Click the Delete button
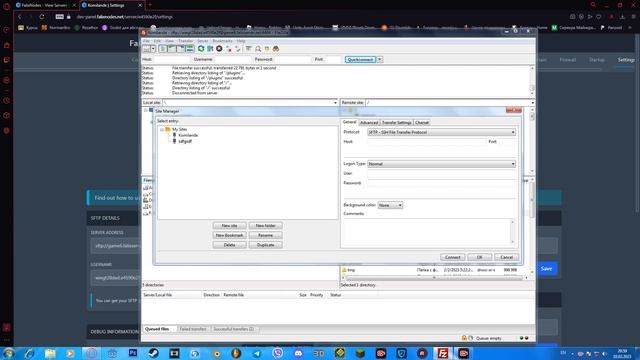Screen dimensions: 640x360 pyautogui.click(x=229, y=245)
